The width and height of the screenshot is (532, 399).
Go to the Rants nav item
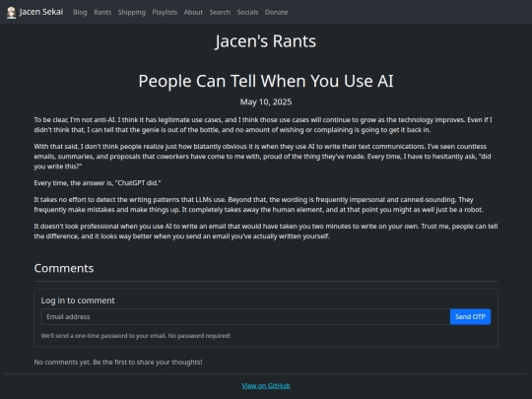102,12
